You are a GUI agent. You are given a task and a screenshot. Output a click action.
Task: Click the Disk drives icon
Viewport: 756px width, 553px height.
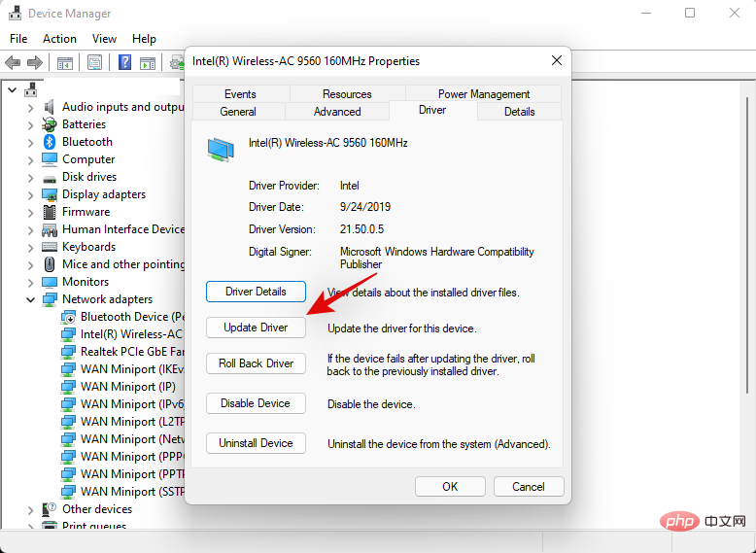point(50,178)
